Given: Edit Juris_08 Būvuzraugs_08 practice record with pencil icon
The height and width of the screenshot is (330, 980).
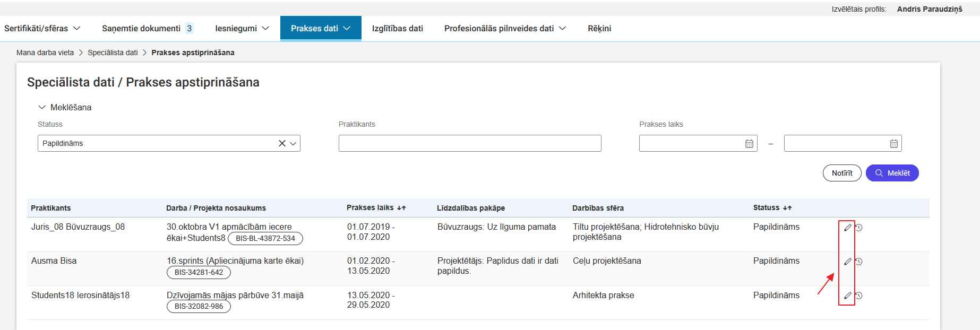Looking at the screenshot, I should click(x=847, y=227).
